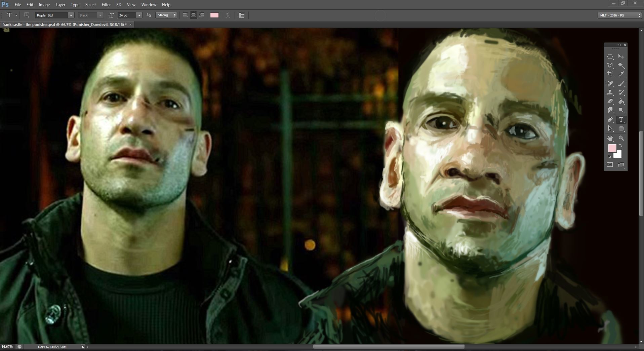
Task: Open the Edit menu
Action: [30, 5]
